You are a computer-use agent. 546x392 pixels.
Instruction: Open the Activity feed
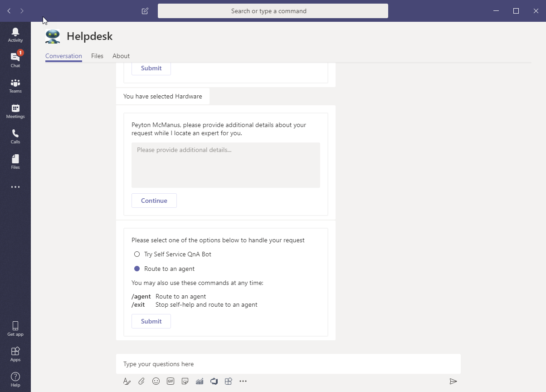pos(15,34)
